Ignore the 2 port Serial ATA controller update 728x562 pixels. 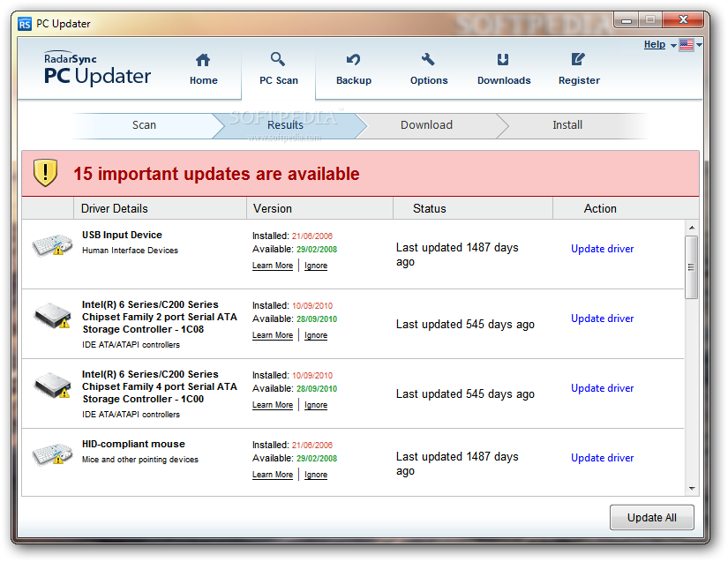pos(316,335)
